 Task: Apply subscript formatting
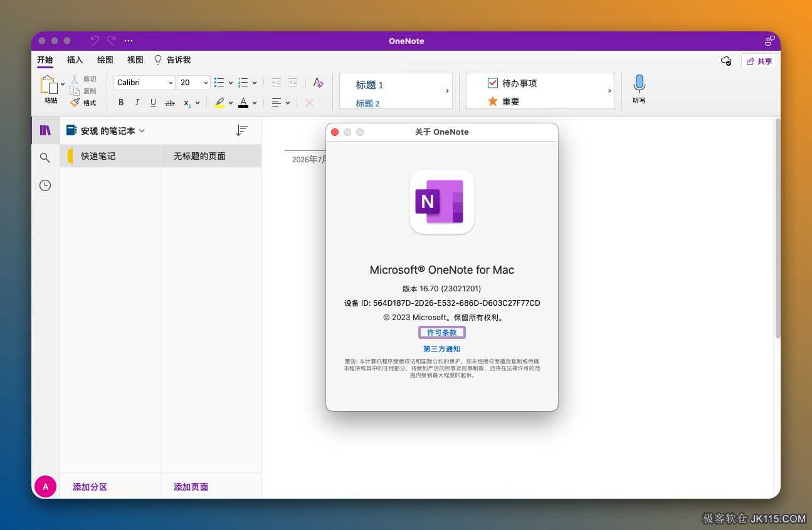tap(187, 103)
